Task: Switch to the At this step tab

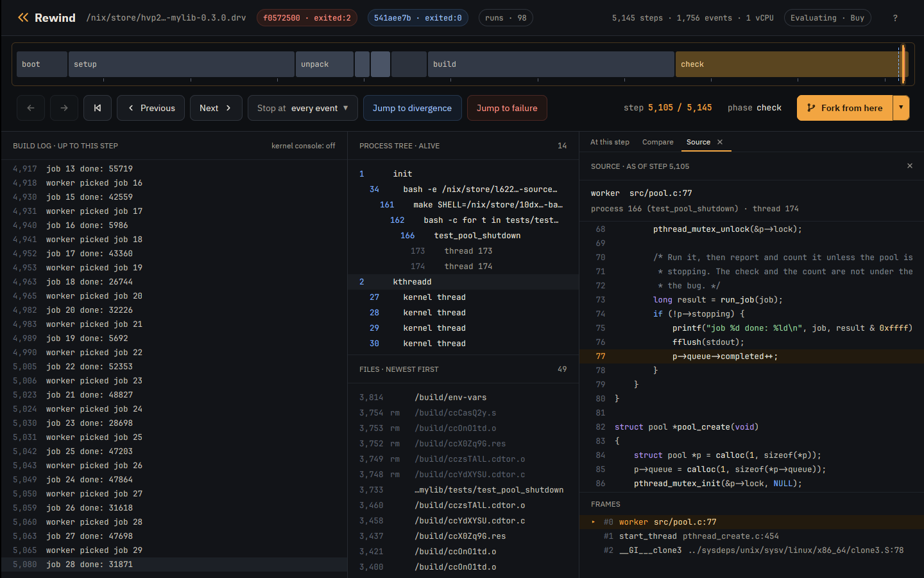Action: point(610,142)
